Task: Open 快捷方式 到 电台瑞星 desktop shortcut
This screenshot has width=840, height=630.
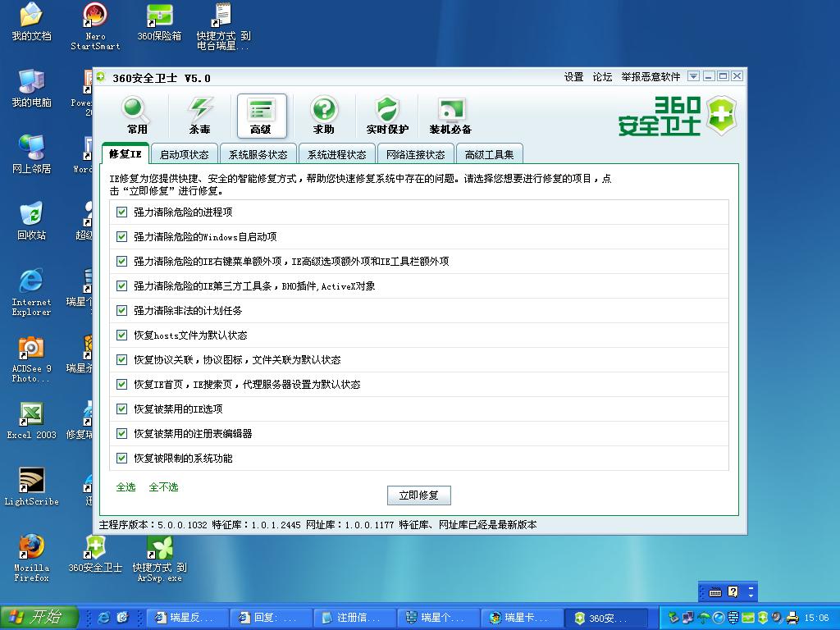Action: pos(223,25)
